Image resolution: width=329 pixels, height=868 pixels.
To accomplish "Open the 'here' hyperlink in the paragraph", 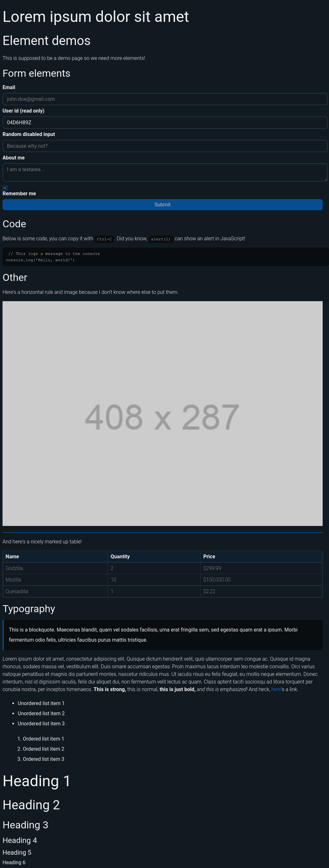I will 276,689.
